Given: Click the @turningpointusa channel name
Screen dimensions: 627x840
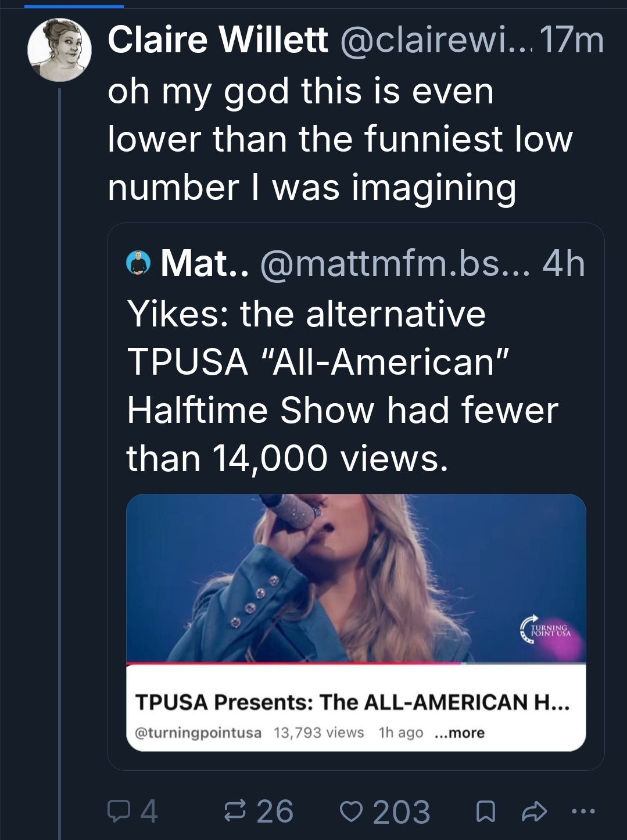Looking at the screenshot, I should [198, 733].
